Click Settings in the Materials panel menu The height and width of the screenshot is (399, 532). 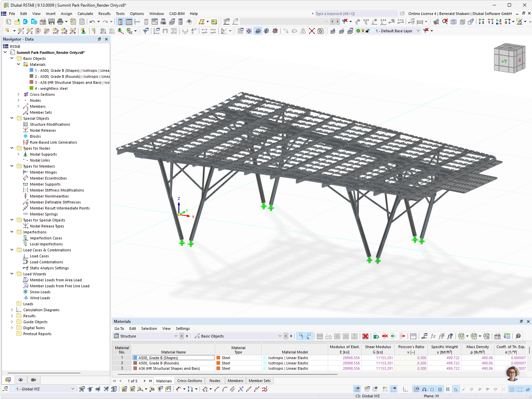click(x=183, y=329)
